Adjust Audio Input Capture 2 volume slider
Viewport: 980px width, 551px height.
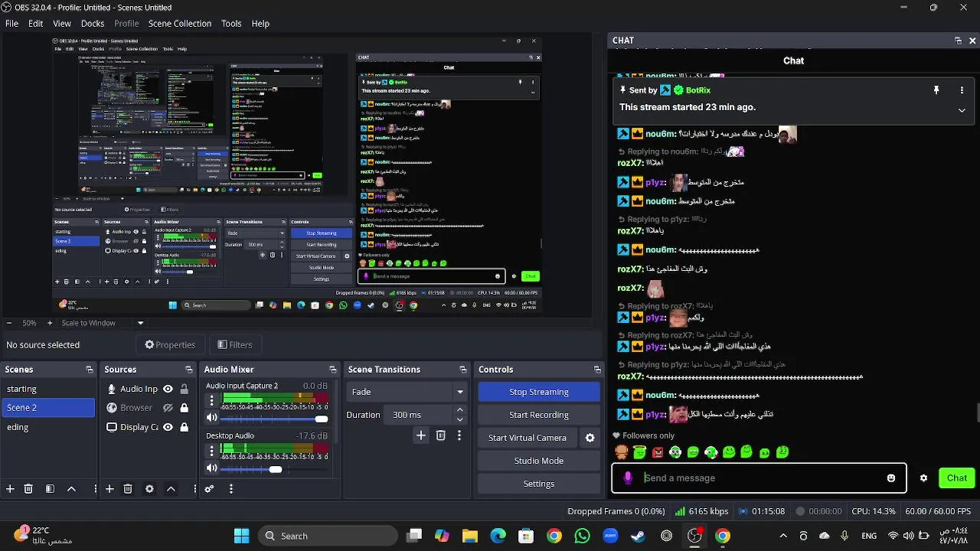point(275,419)
